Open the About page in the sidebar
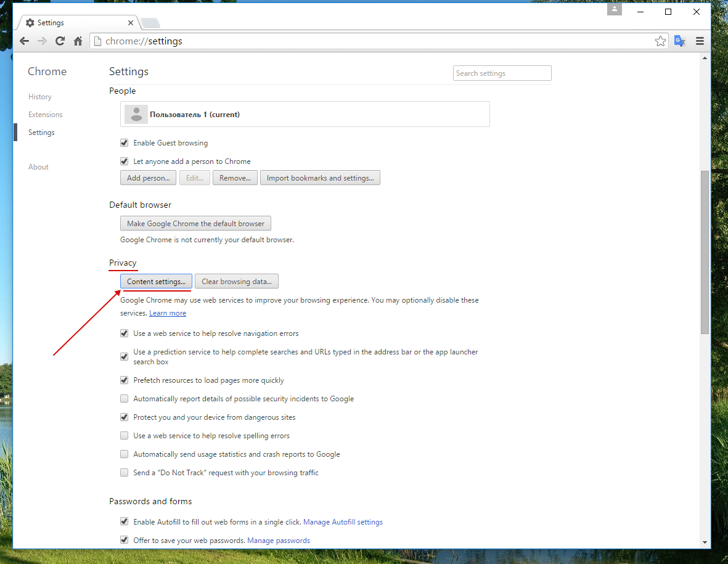This screenshot has width=728, height=564. click(x=38, y=166)
